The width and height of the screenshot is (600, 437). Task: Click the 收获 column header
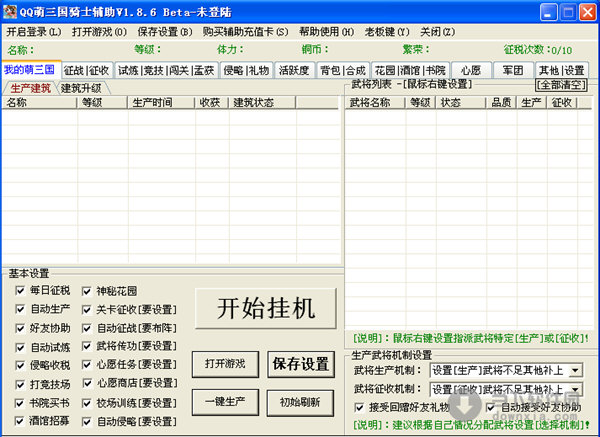[x=212, y=103]
